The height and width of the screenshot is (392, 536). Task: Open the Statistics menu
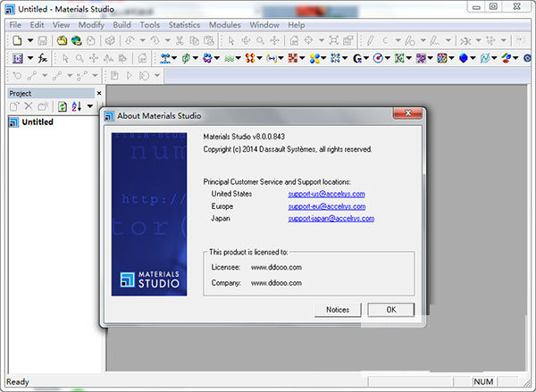coord(184,25)
